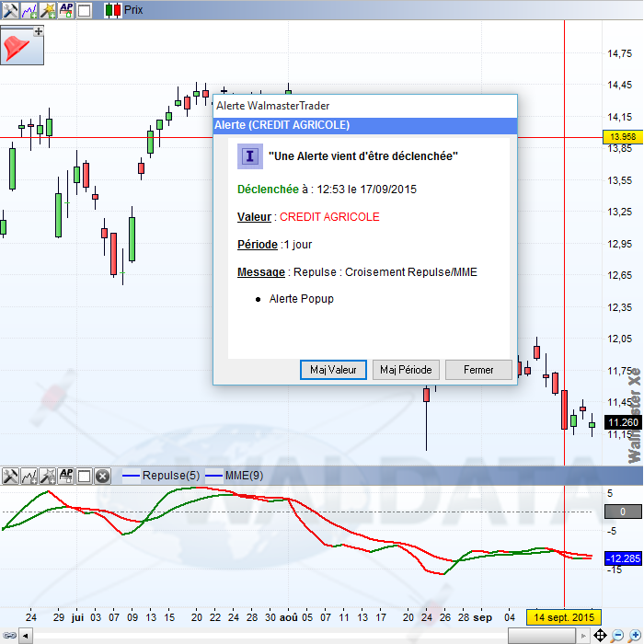Click plus button on alert bell panel
The height and width of the screenshot is (644, 644).
click(x=39, y=31)
